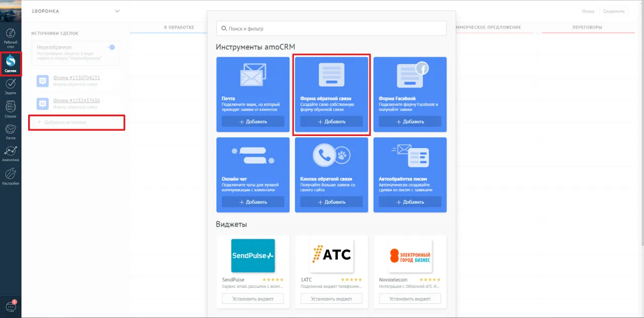
Task: Install the SendPulse widget
Action: pos(253,298)
